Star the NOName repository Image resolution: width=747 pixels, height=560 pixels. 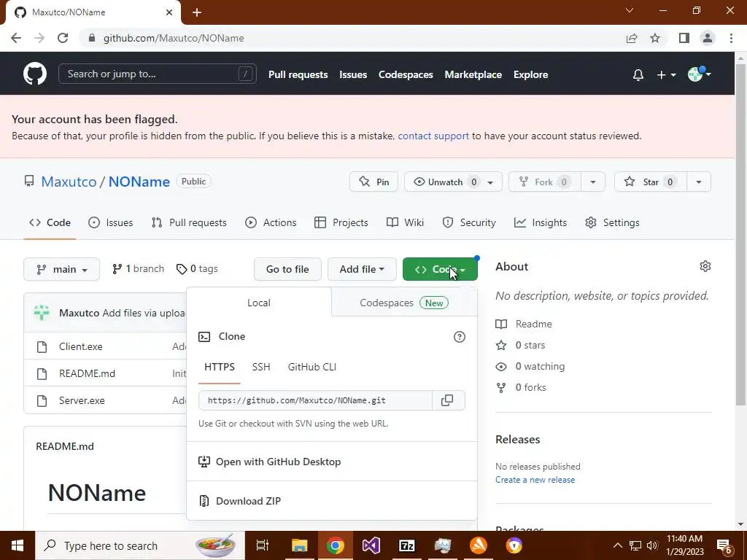pos(651,182)
